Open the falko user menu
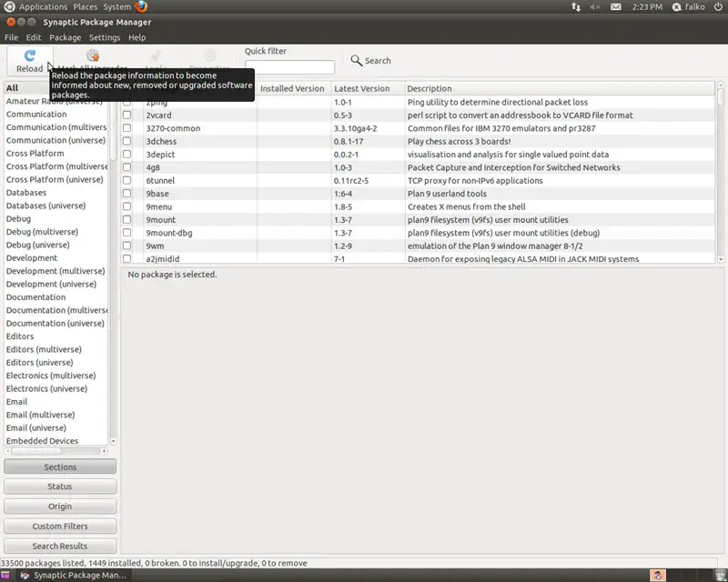The height and width of the screenshot is (582, 728). pos(689,6)
